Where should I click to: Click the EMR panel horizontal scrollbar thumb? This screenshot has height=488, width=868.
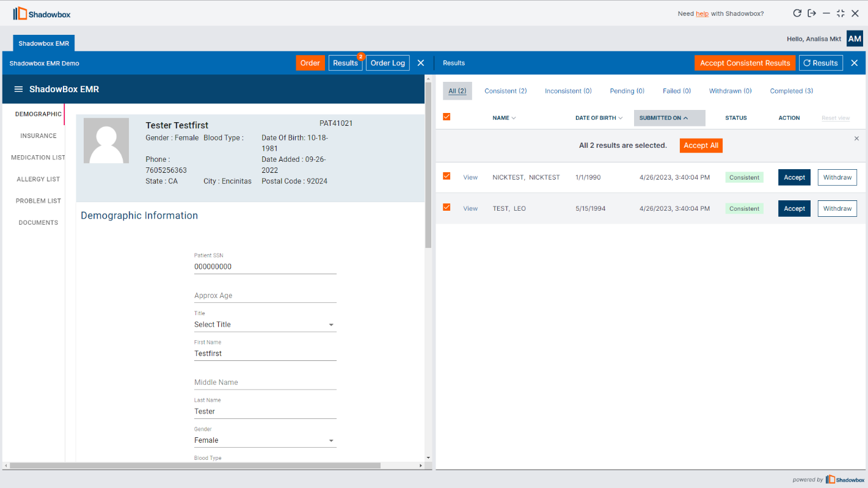point(195,465)
